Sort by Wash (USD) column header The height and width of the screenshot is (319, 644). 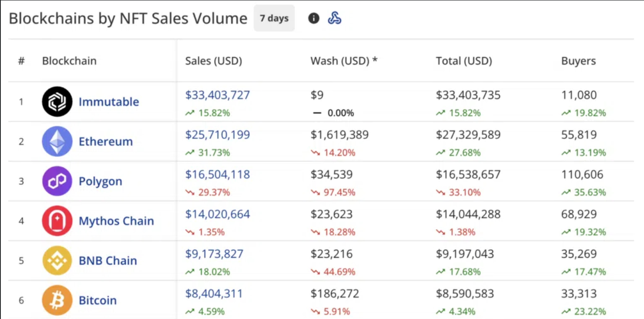tap(344, 61)
